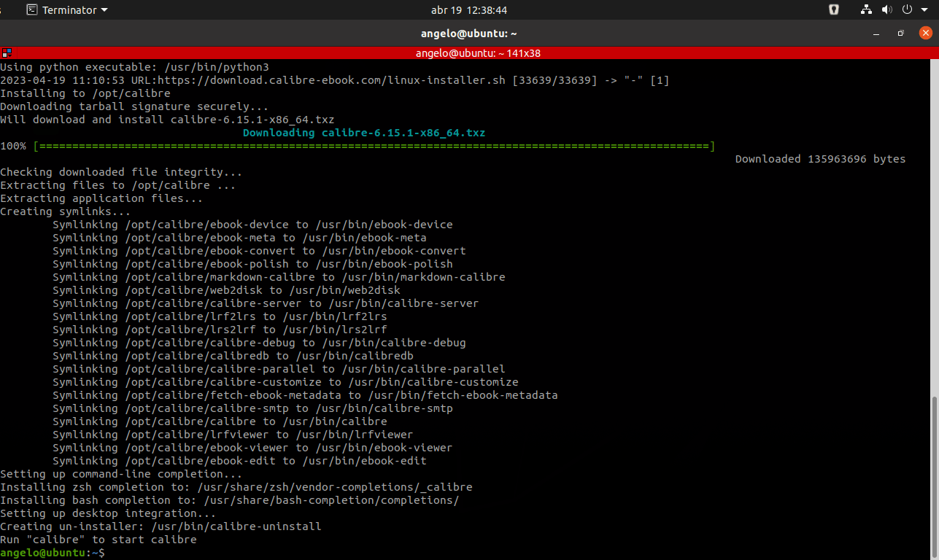Expand the system menu dropdown arrow
The width and height of the screenshot is (939, 560).
click(x=924, y=10)
